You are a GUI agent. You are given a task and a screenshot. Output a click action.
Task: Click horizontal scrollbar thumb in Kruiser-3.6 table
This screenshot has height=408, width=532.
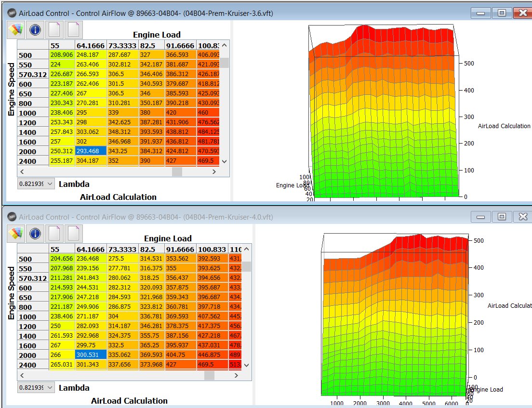177,171
